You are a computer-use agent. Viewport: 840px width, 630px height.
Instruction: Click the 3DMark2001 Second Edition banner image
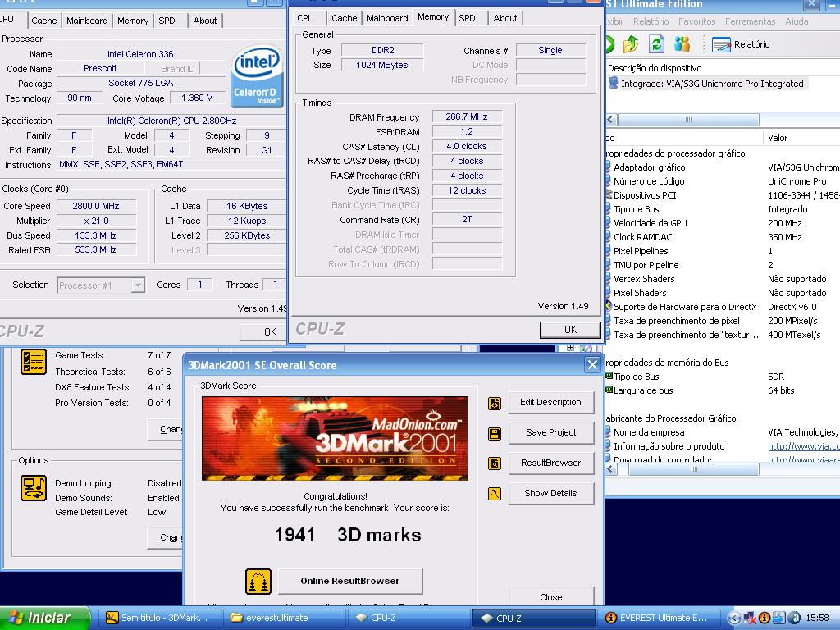[x=335, y=438]
